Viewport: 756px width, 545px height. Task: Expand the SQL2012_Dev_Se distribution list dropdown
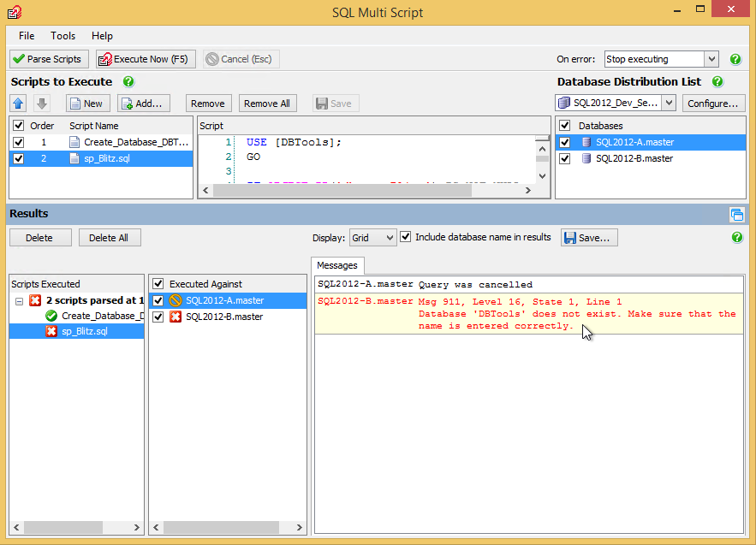tap(669, 104)
